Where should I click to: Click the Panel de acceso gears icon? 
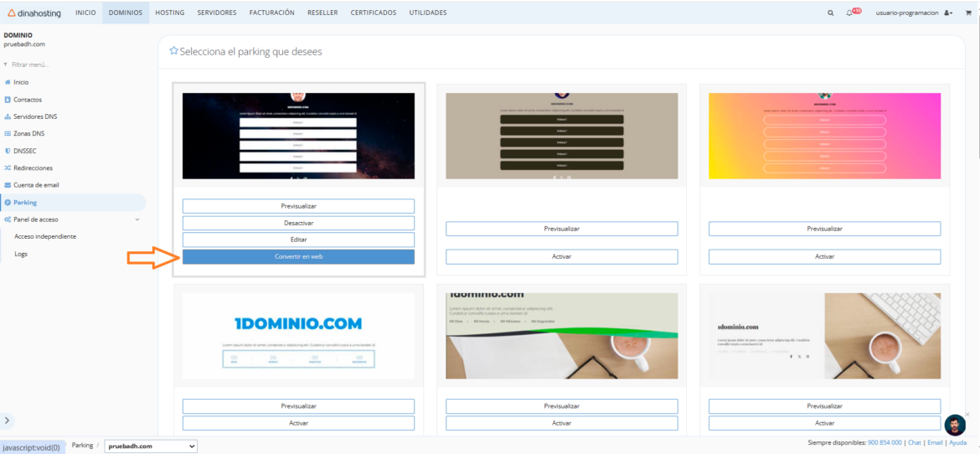click(8, 219)
